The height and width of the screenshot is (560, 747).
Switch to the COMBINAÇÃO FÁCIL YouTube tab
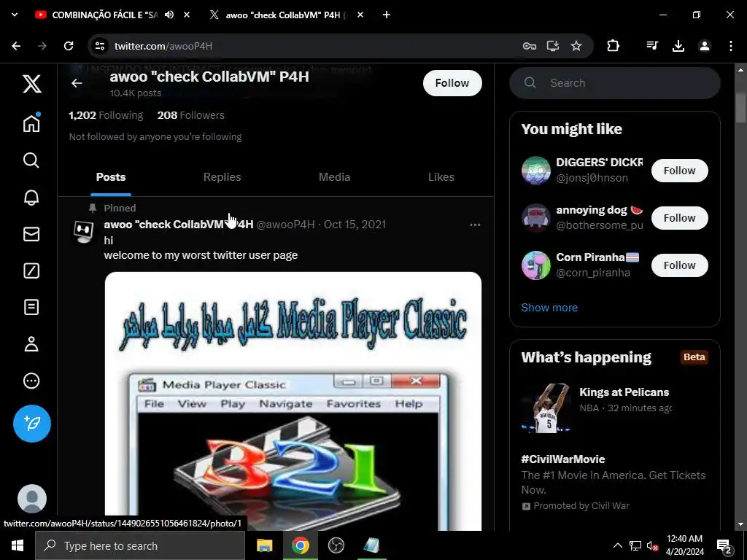105,15
